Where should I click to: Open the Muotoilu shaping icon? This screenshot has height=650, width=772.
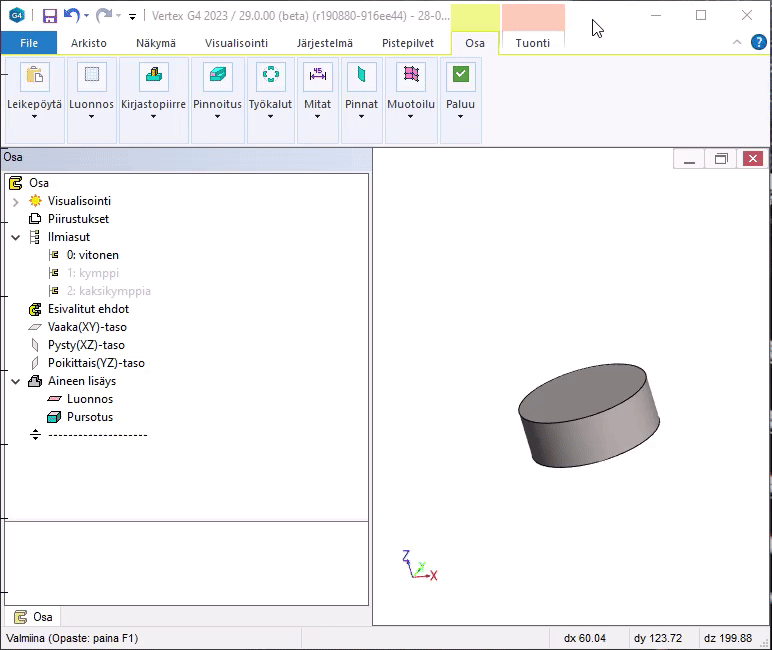[x=410, y=76]
